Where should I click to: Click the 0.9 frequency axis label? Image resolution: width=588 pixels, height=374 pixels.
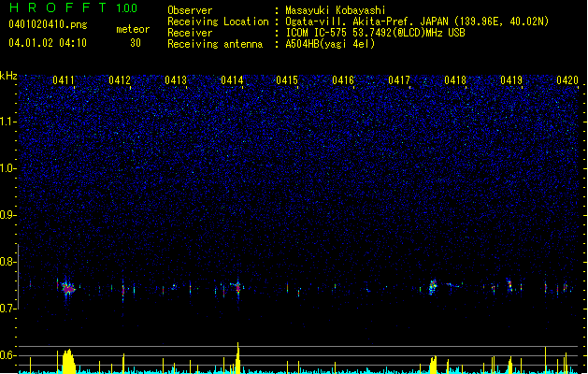click(8, 215)
